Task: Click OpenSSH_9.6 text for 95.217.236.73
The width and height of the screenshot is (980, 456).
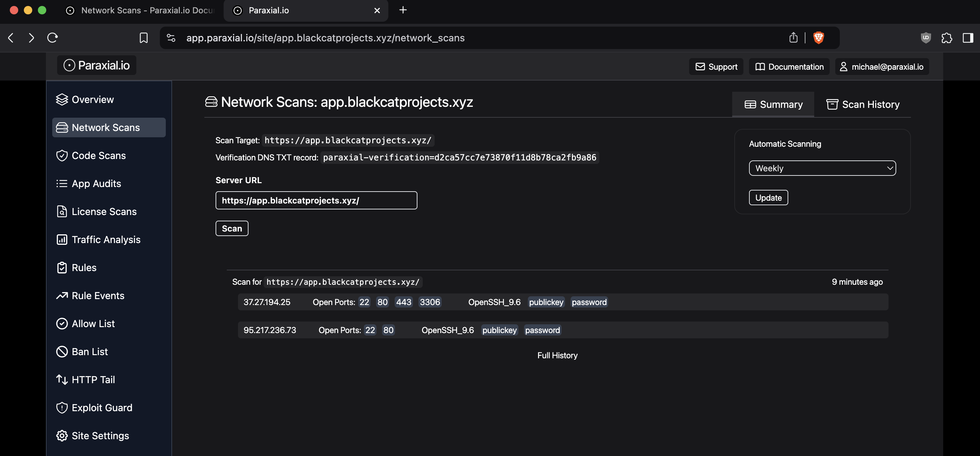Action: pyautogui.click(x=448, y=330)
